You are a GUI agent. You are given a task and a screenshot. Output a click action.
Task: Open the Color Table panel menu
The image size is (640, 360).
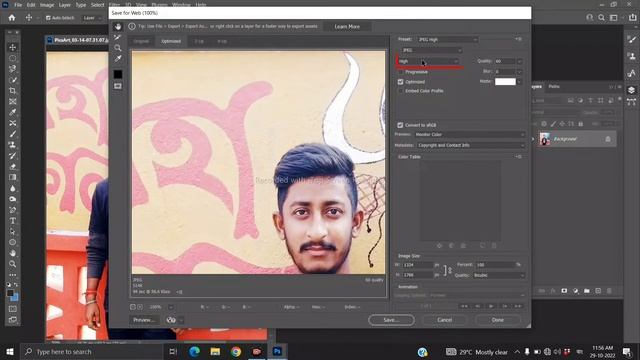[518, 157]
